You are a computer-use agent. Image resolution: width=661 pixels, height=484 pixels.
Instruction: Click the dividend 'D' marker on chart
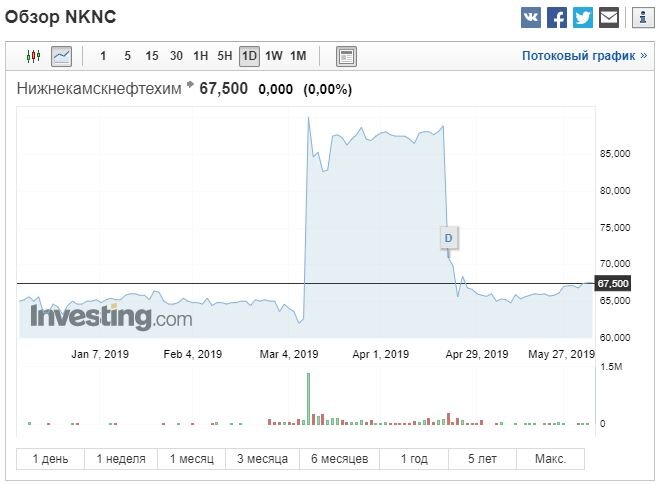click(x=448, y=237)
